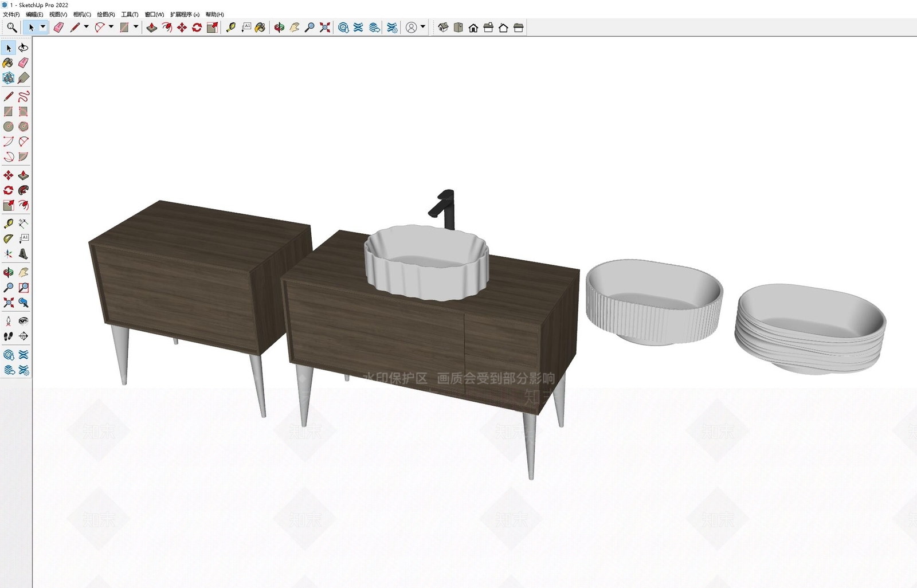Open the 帮助(H) menu

tap(214, 14)
